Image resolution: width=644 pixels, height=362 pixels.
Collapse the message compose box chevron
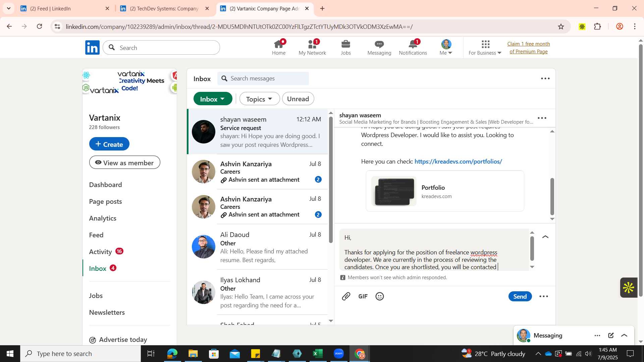(x=545, y=237)
